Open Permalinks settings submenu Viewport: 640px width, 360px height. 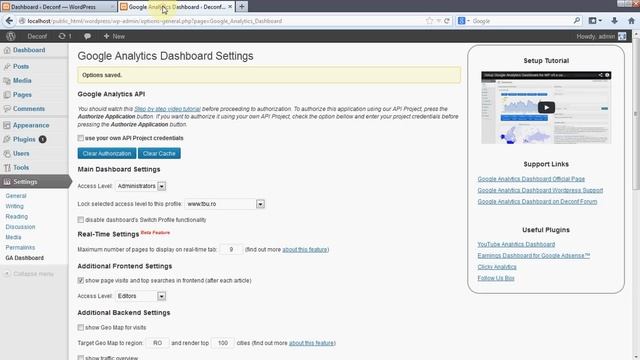click(x=20, y=247)
